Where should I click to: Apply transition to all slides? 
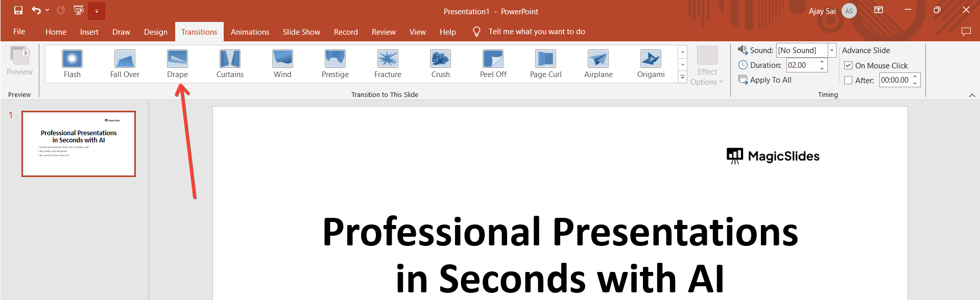[765, 80]
